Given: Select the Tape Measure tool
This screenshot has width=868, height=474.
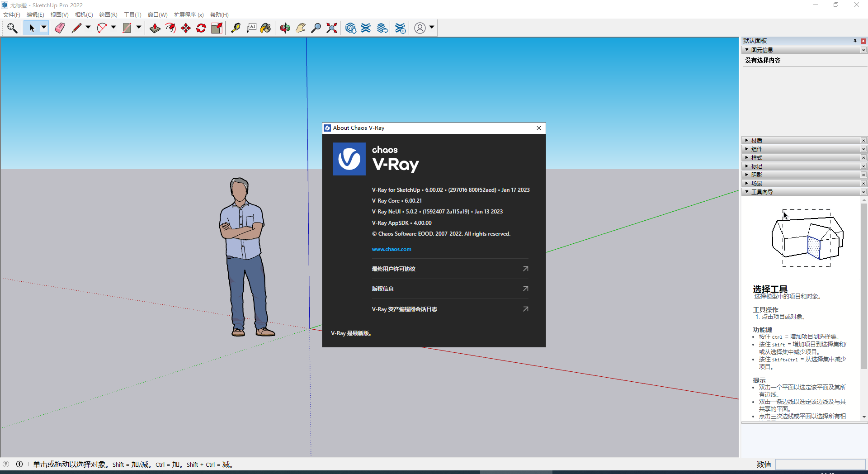Looking at the screenshot, I should point(236,28).
